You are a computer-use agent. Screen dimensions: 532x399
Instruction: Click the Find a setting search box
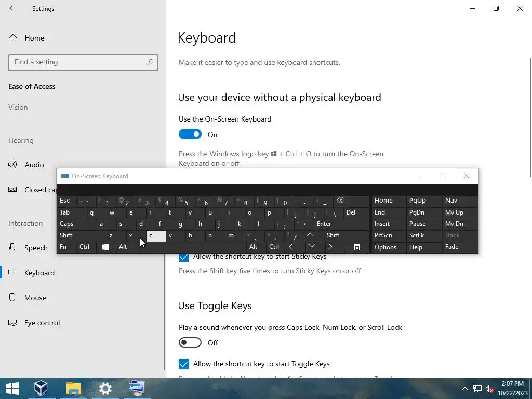point(83,62)
